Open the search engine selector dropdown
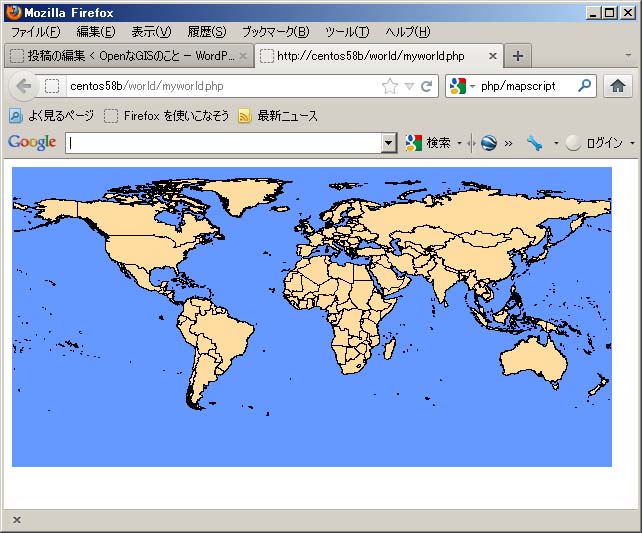 click(x=463, y=86)
